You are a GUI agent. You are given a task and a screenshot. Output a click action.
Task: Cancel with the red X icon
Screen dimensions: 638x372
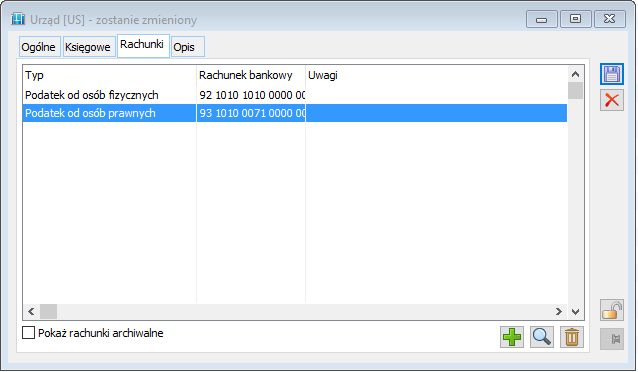pyautogui.click(x=612, y=100)
